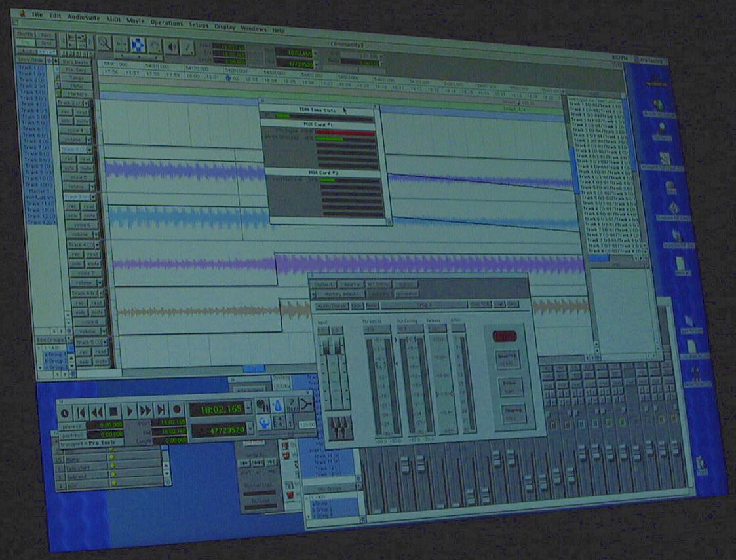
Task: Click Go to End in Transport
Action: (161, 410)
